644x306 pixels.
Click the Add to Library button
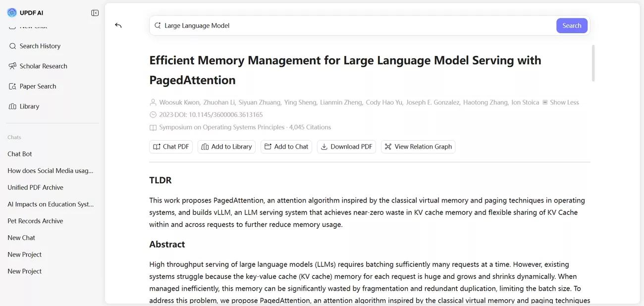click(x=226, y=147)
